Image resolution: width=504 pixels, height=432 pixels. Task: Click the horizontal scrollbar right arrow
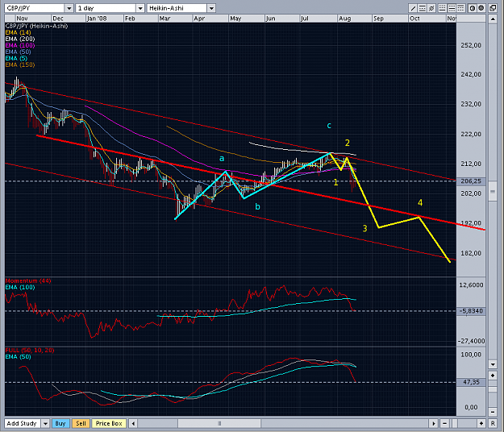433,423
